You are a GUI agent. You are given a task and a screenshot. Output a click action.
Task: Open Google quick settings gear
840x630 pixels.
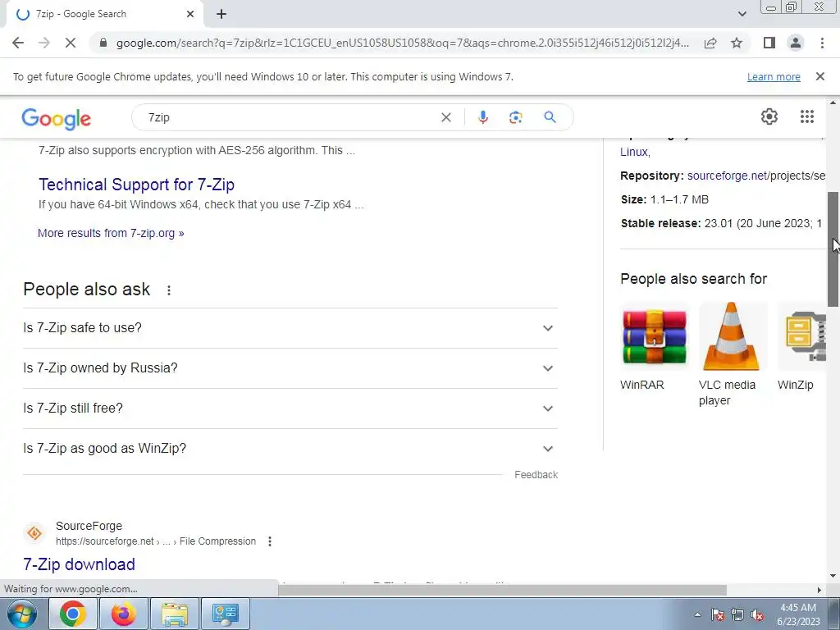click(769, 116)
